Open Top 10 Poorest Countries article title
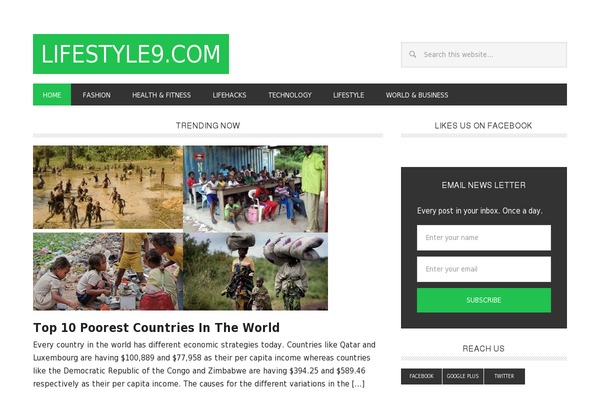600x400 pixels. click(156, 328)
